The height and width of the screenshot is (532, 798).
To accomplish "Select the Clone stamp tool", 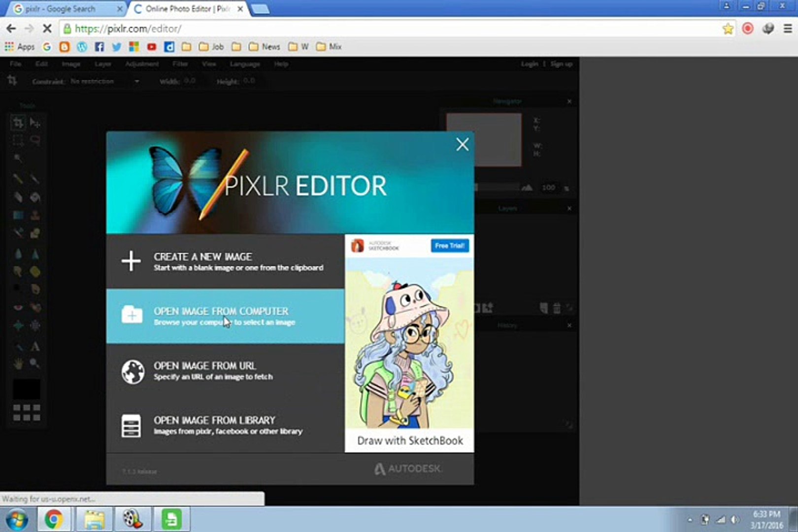I will pos(35,215).
